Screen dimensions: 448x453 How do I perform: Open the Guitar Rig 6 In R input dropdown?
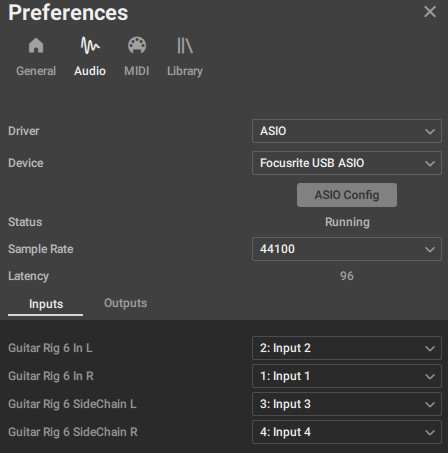point(347,376)
